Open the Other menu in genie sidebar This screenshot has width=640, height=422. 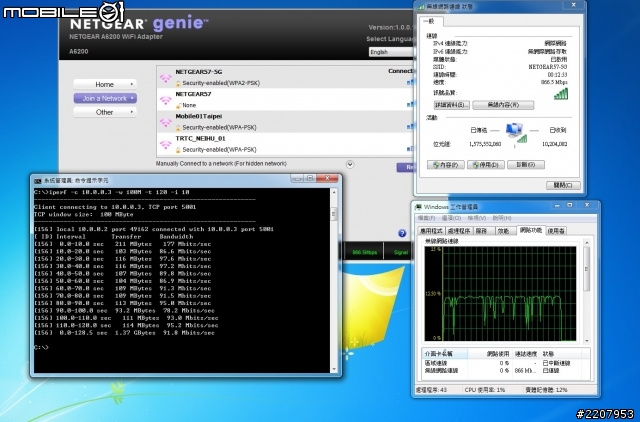pos(105,112)
